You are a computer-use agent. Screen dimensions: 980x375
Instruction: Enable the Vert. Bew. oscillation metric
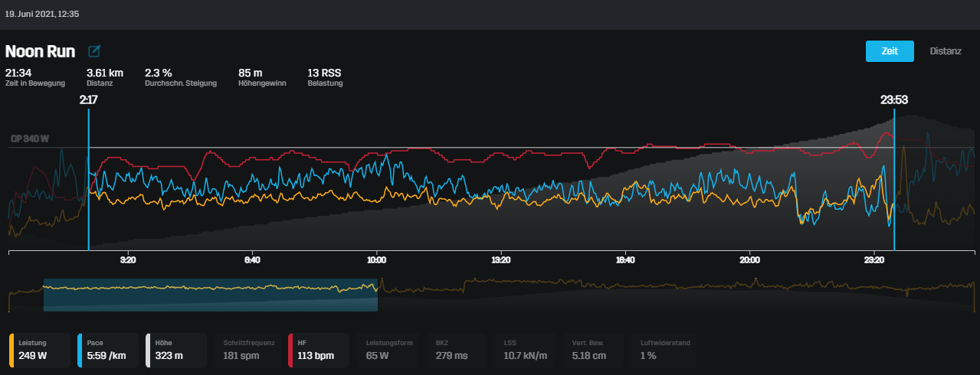[x=594, y=349]
